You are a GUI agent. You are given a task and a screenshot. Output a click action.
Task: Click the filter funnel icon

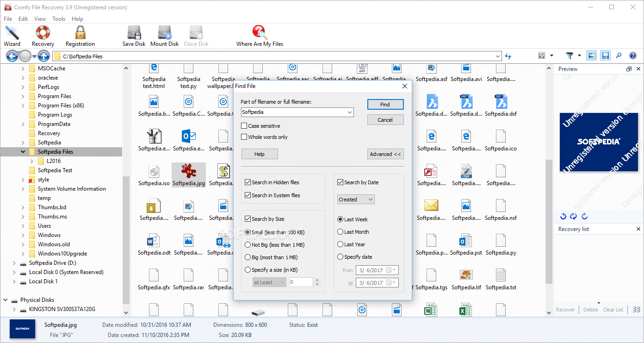[570, 56]
